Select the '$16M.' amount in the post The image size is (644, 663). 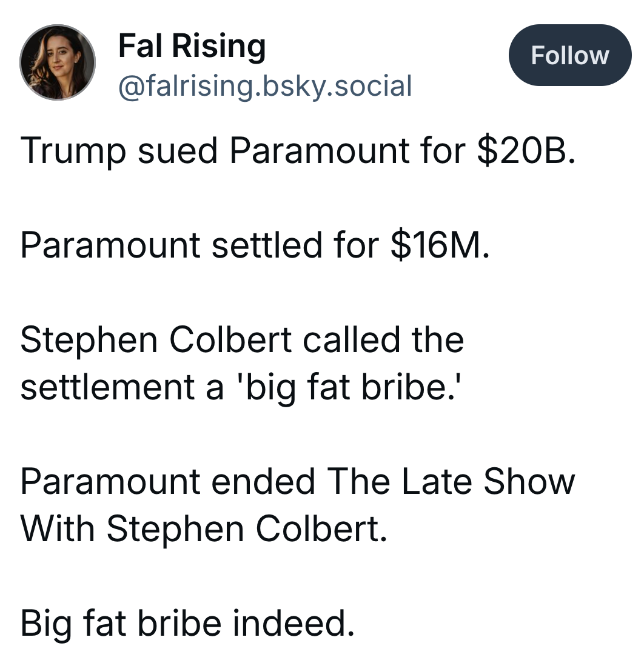(x=440, y=245)
